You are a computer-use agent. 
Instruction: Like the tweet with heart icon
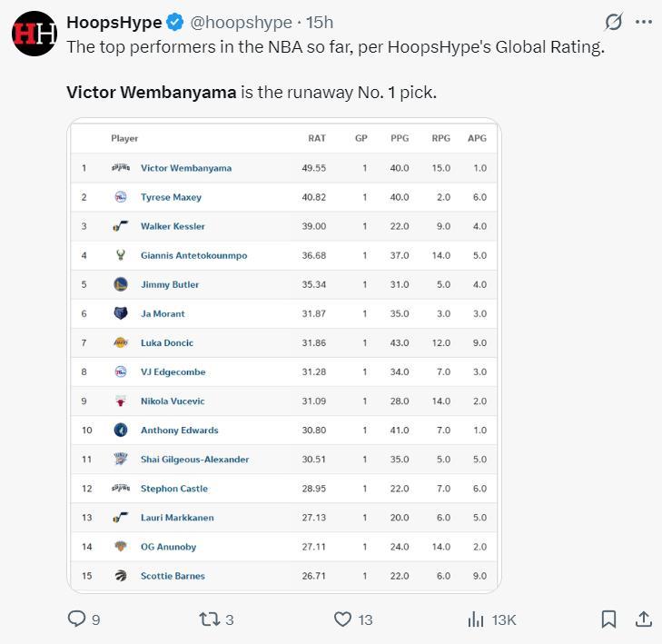pyautogui.click(x=342, y=619)
